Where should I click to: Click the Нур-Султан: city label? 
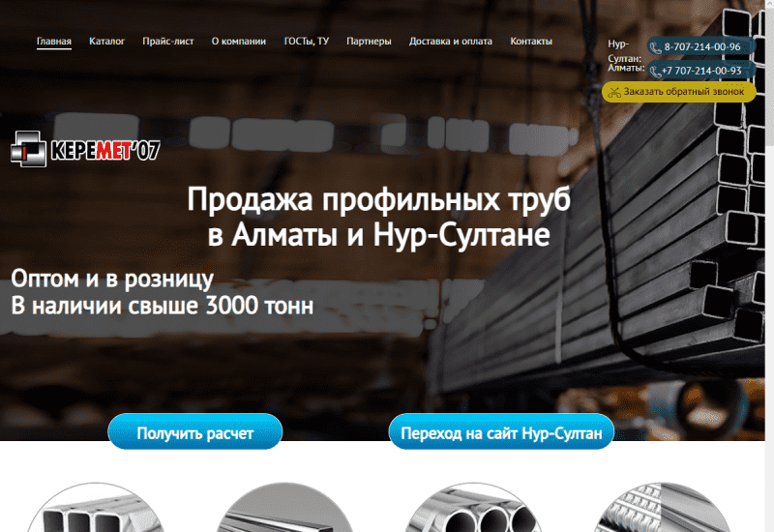(624, 51)
